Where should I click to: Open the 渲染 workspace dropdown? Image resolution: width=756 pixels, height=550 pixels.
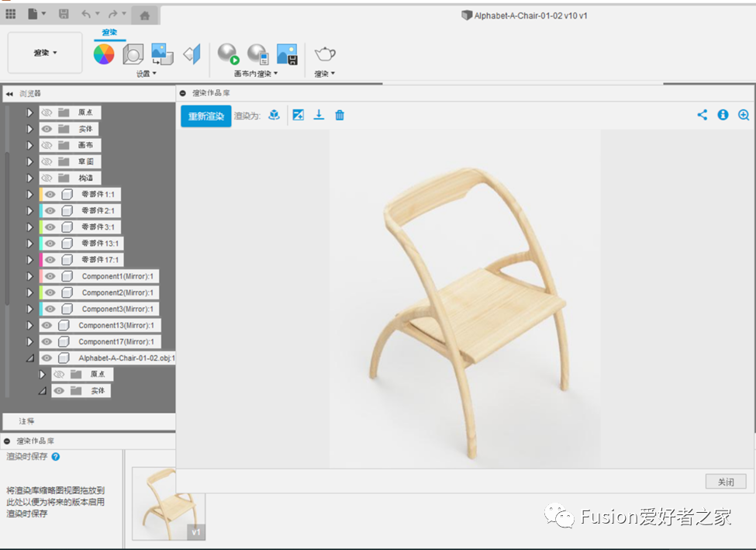point(45,53)
